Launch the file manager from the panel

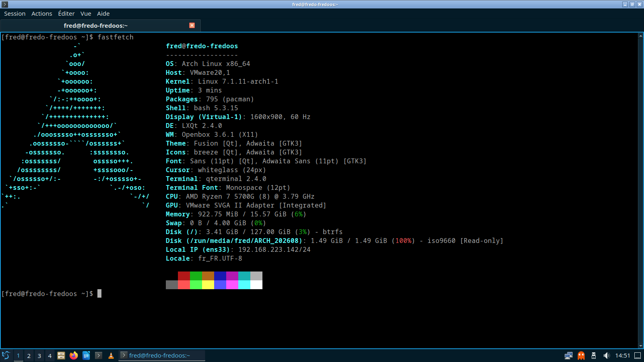[61, 356]
